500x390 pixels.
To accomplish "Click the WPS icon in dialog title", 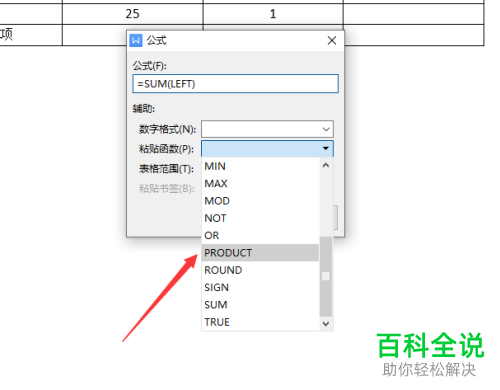I will (136, 41).
